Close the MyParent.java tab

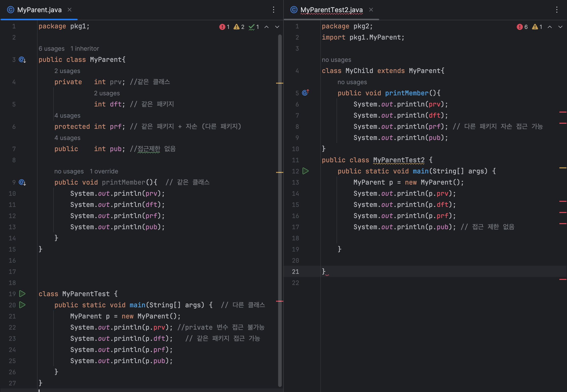click(70, 10)
